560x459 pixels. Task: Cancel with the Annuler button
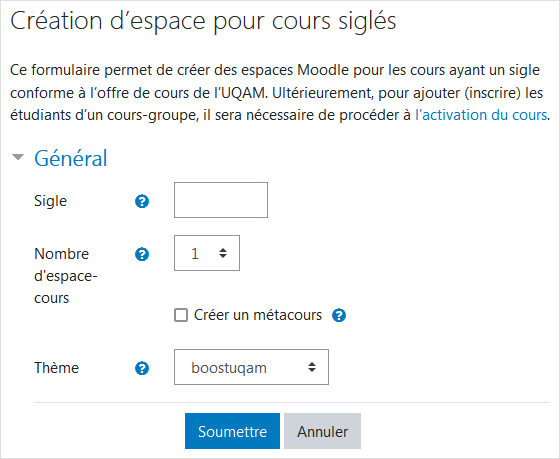pos(322,431)
